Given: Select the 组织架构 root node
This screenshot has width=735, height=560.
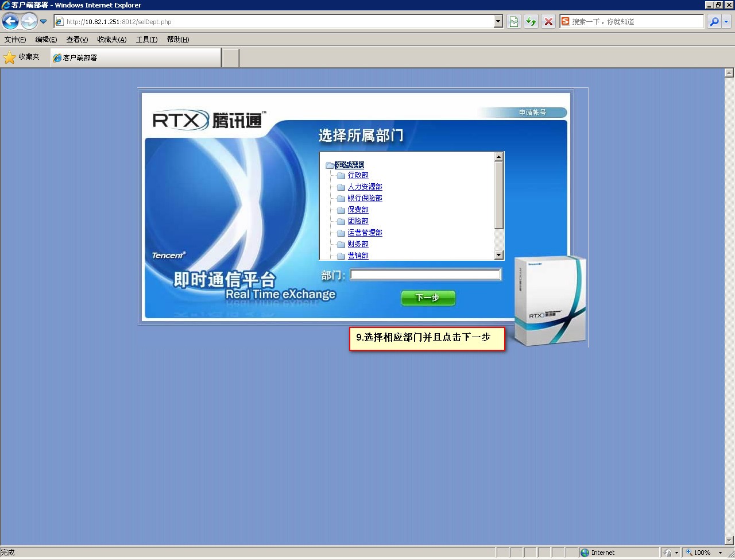Looking at the screenshot, I should 350,165.
